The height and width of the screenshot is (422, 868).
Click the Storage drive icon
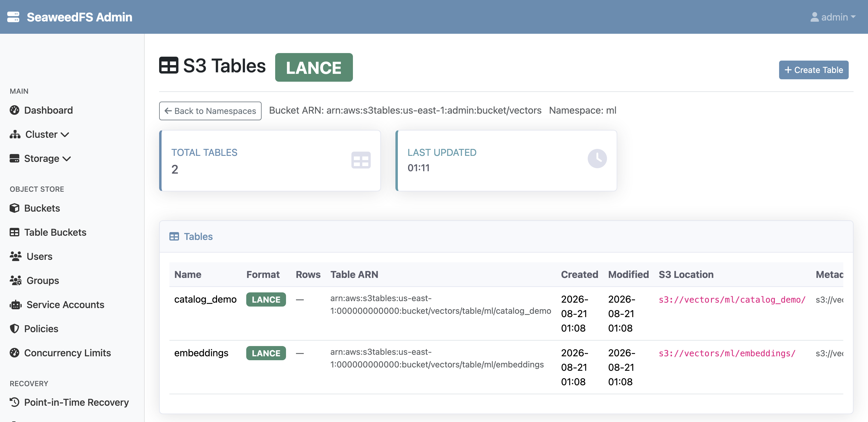pyautogui.click(x=14, y=159)
